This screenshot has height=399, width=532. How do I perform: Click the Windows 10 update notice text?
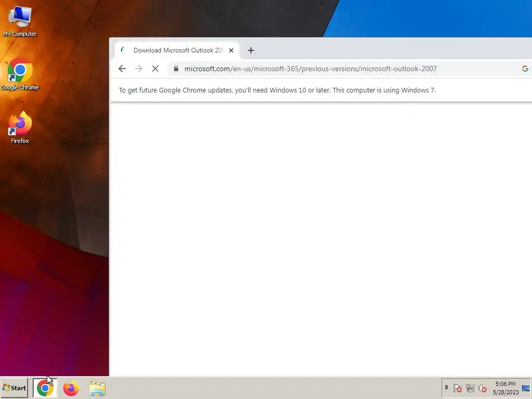coord(277,90)
